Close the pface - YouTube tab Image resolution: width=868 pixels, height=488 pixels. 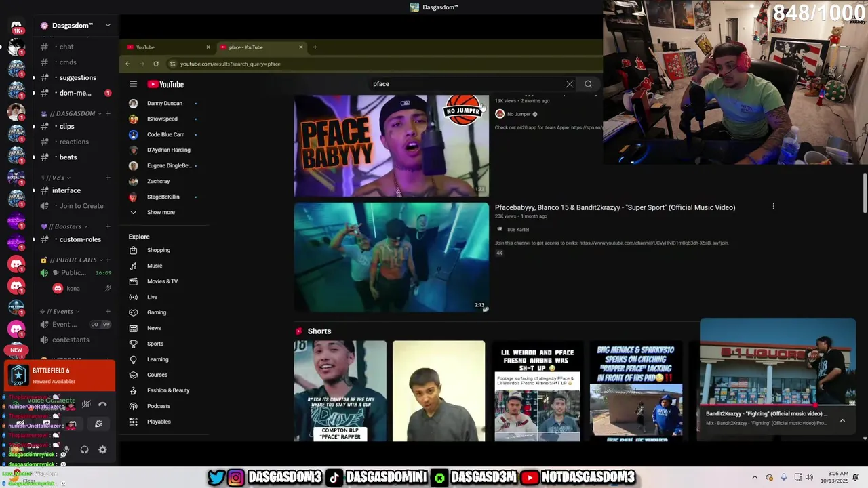[x=301, y=47]
